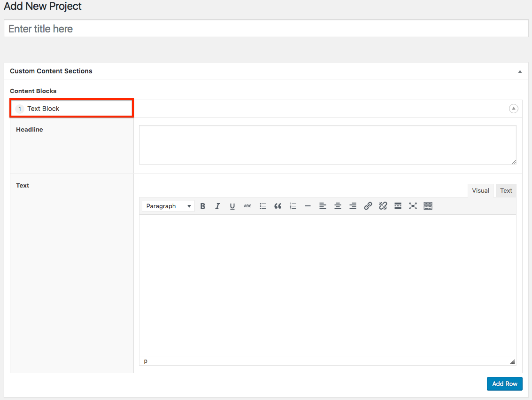Image resolution: width=532 pixels, height=400 pixels.
Task: Insert a horizontal line
Action: click(308, 206)
